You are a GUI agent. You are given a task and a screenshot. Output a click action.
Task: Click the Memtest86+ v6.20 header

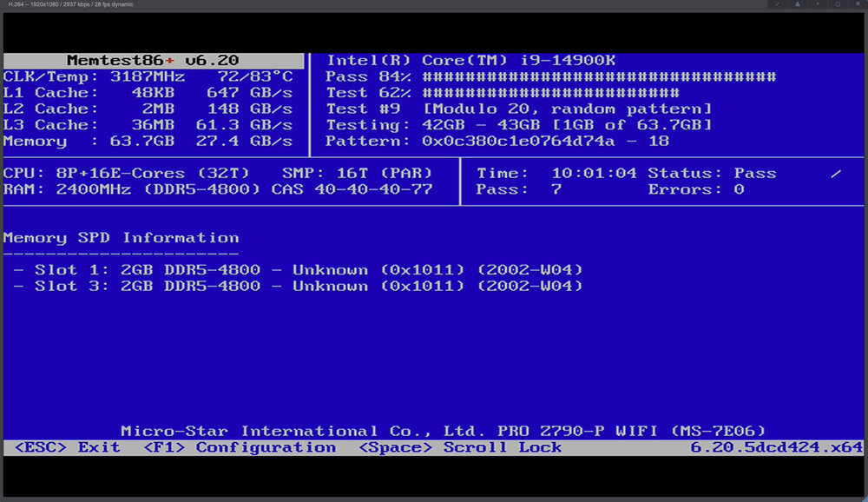(x=154, y=60)
